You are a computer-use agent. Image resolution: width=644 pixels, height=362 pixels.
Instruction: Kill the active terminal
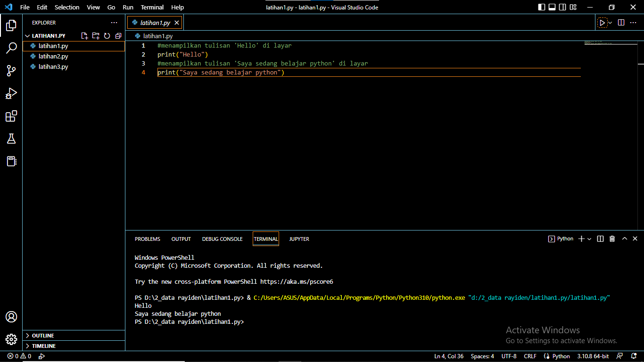coord(612,239)
